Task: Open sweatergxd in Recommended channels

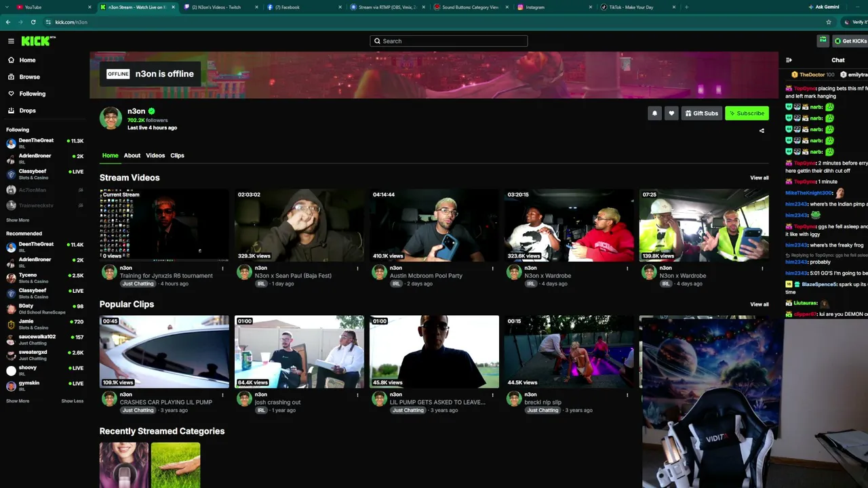Action: (x=45, y=355)
